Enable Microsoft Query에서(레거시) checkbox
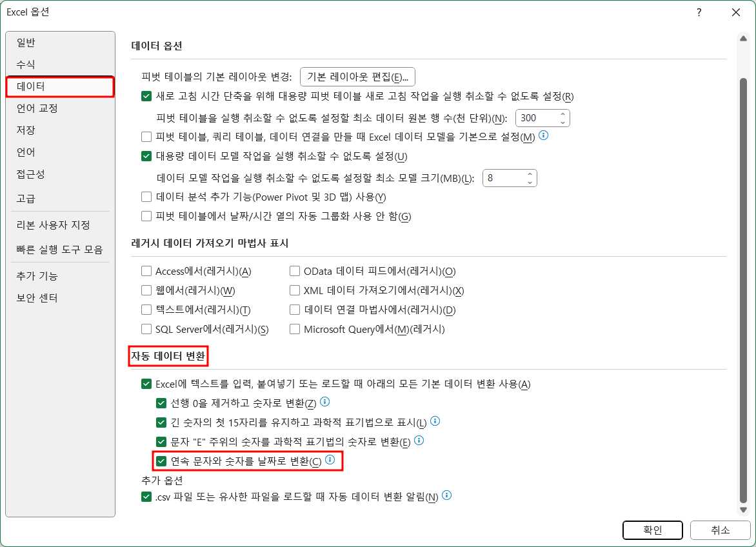 [295, 329]
